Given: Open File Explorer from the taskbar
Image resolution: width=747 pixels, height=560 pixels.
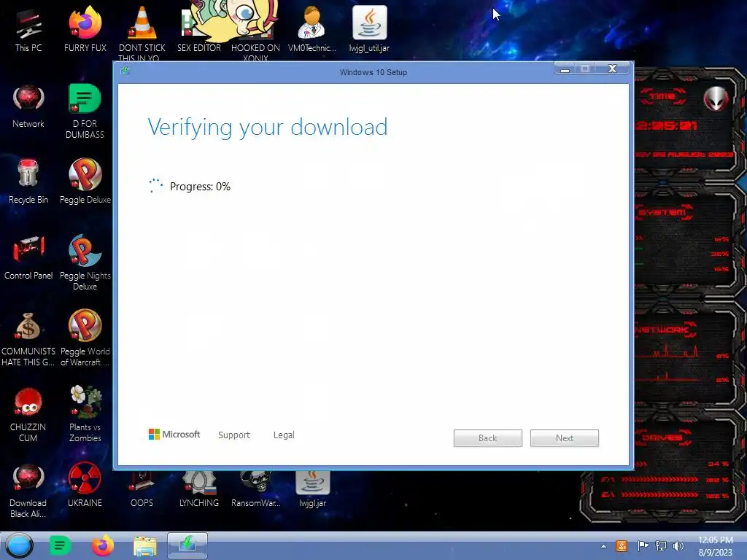Looking at the screenshot, I should (145, 545).
